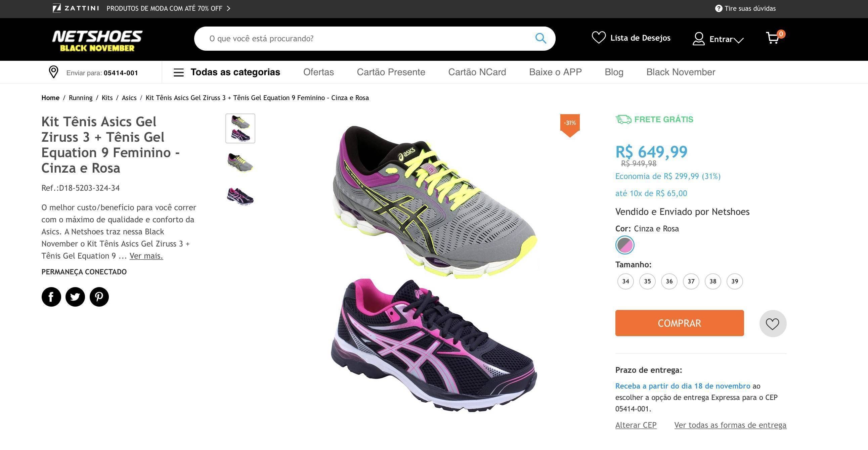
Task: Click the wishlist heart icon in header
Action: 599,37
